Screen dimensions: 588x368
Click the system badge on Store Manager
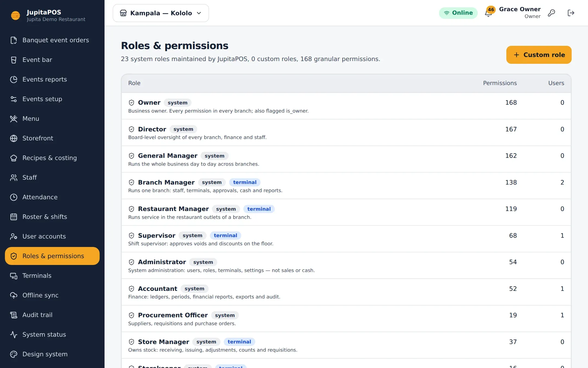click(206, 342)
